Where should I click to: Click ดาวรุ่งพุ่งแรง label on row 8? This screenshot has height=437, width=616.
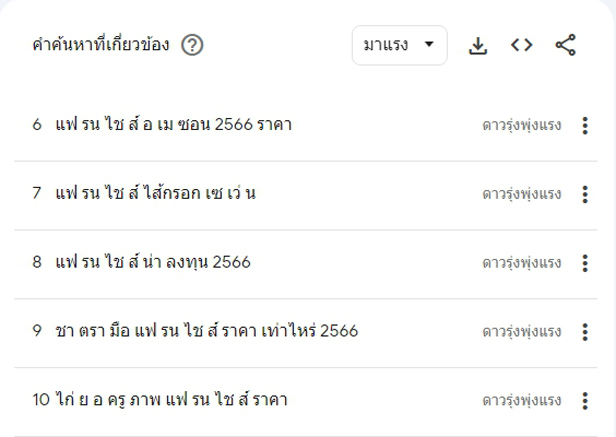click(521, 263)
